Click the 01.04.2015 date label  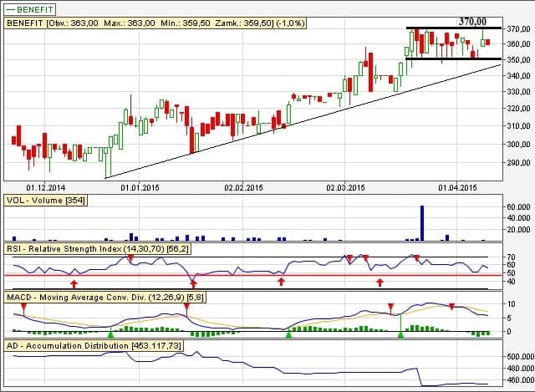click(x=457, y=188)
